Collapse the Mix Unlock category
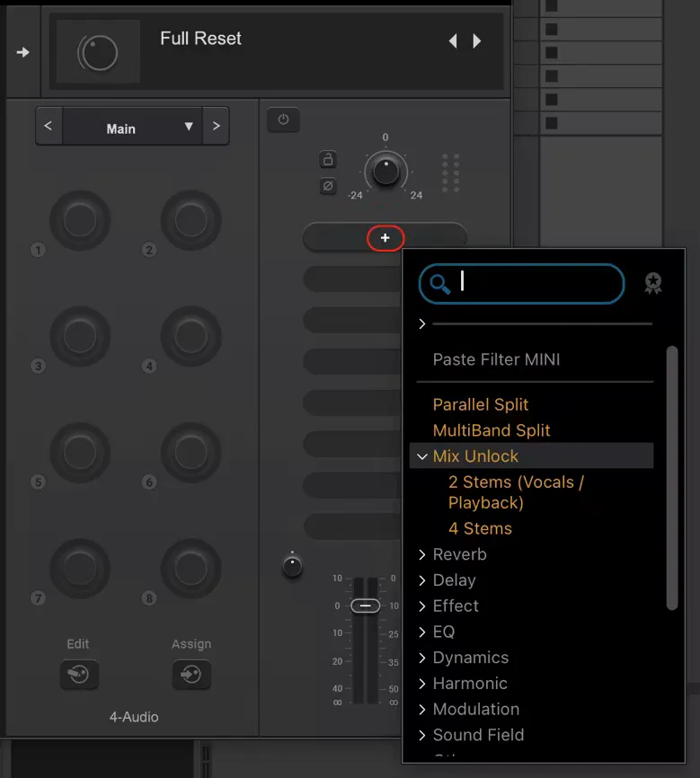Image resolution: width=700 pixels, height=778 pixels. (422, 456)
